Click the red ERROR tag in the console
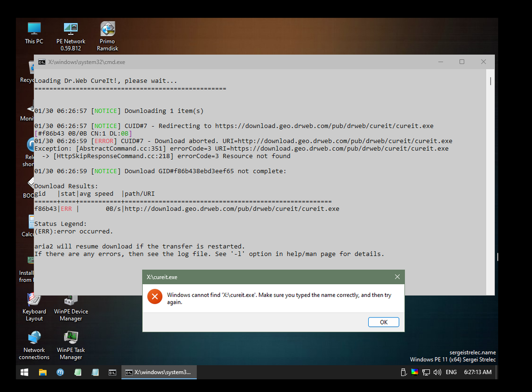 [x=104, y=141]
